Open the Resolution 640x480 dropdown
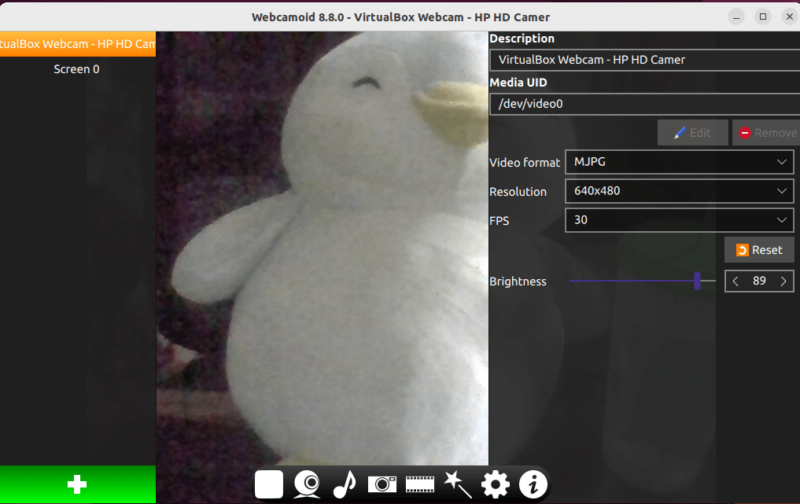Viewport: 800px width, 504px height. pyautogui.click(x=679, y=191)
